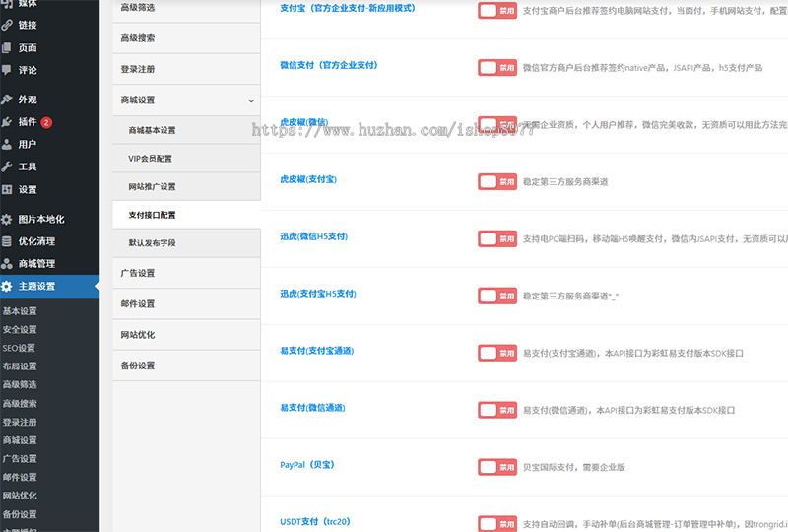Open 广告设置 in the sidebar submenu
Viewport: 788px width, 532px height.
[20, 458]
